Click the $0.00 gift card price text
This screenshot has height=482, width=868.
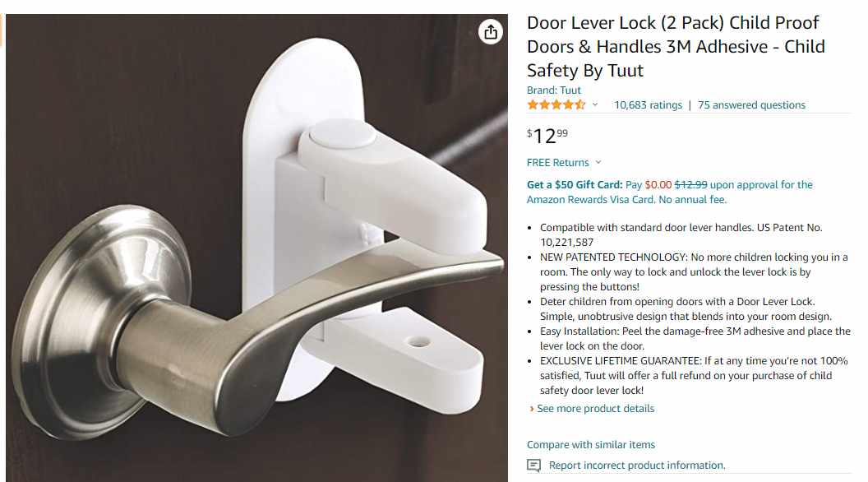point(658,184)
